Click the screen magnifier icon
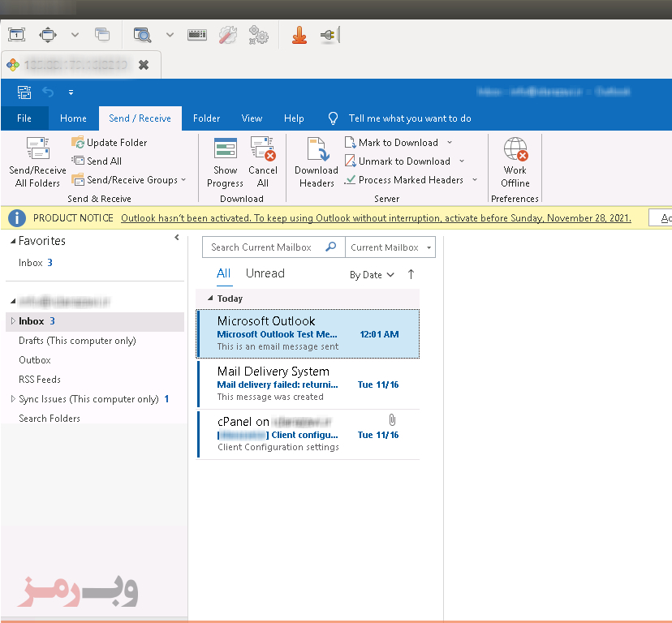Image resolution: width=672 pixels, height=623 pixels. tap(142, 35)
